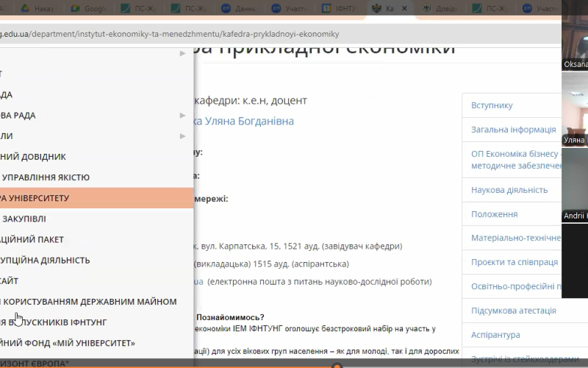The image size is (588, 368).
Task: Go to Наукова діяльність section
Action: tap(509, 190)
